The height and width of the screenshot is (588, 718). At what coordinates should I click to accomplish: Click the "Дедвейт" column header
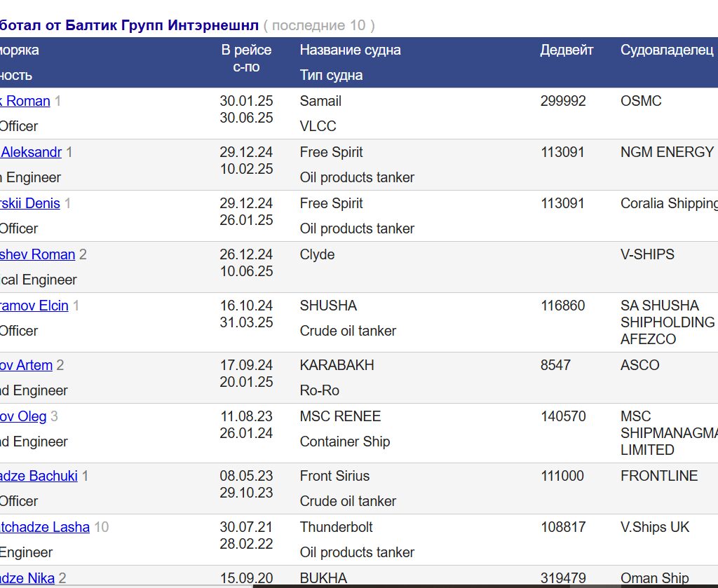(567, 50)
